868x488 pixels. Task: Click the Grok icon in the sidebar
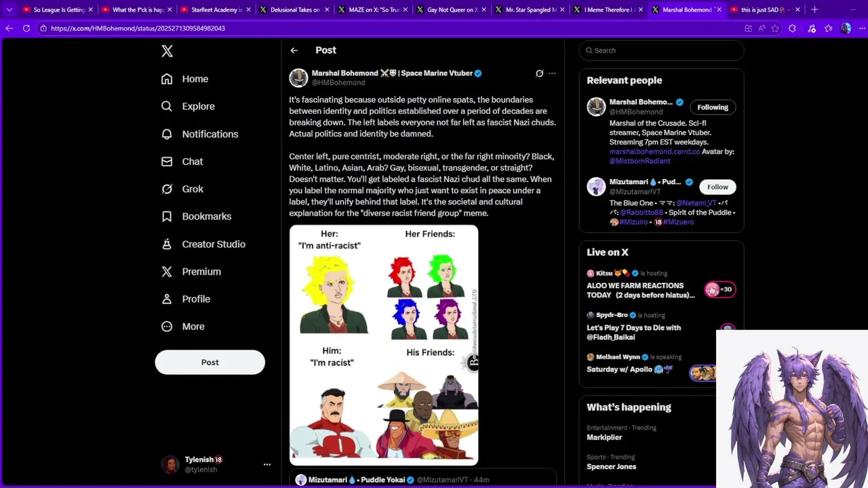pos(167,189)
